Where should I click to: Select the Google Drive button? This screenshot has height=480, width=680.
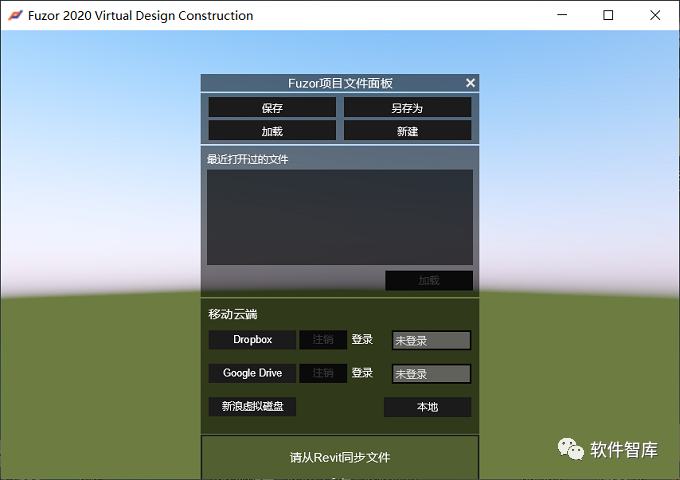click(x=252, y=373)
